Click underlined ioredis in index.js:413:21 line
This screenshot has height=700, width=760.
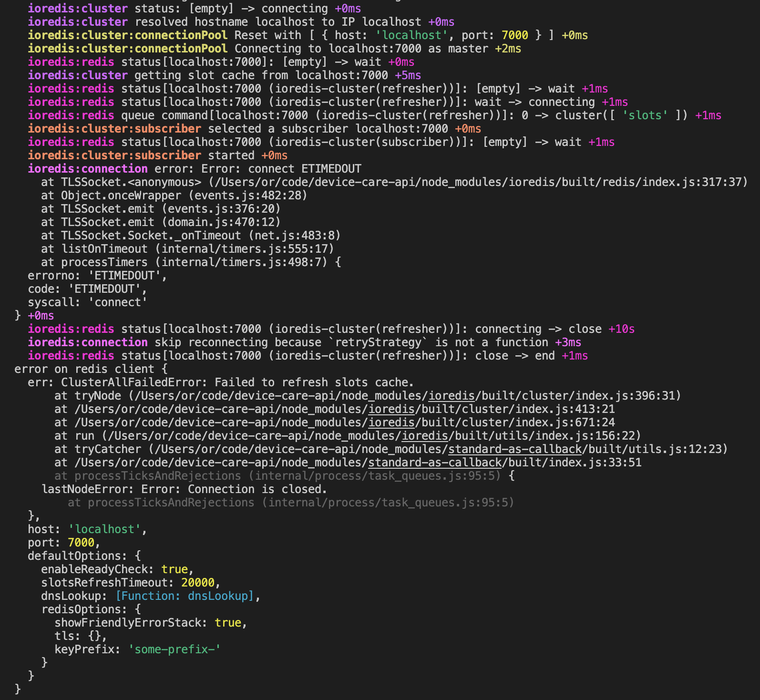[x=391, y=409]
